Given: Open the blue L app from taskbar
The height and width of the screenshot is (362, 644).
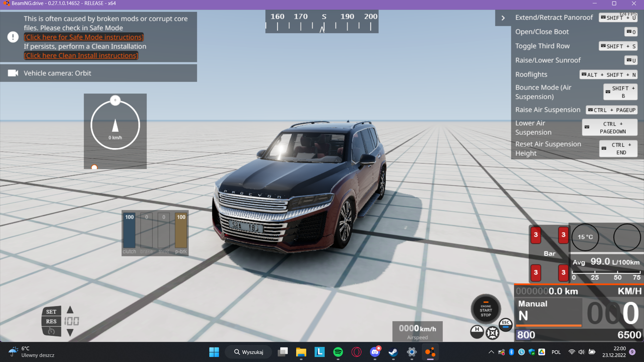Looking at the screenshot, I should [x=320, y=352].
